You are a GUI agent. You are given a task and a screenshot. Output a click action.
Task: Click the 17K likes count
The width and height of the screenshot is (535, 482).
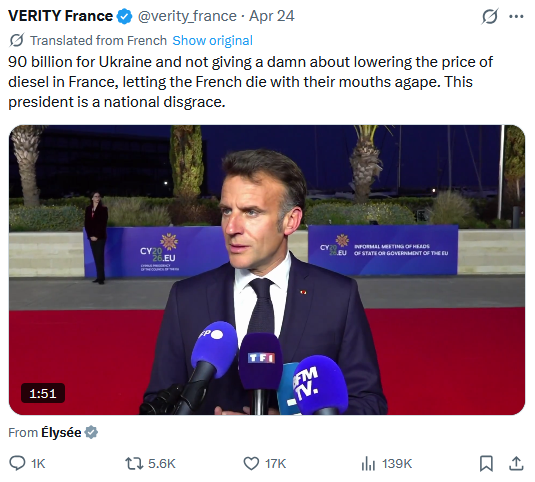click(x=275, y=464)
